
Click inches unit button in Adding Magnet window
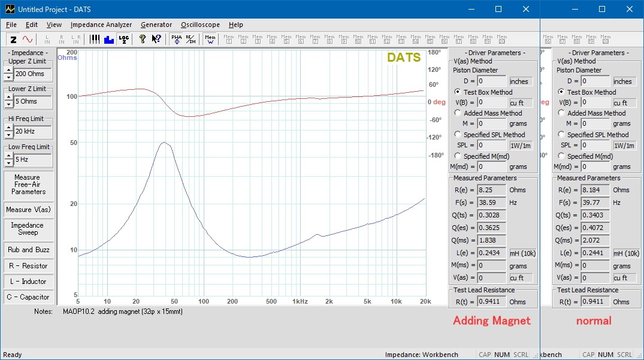pos(521,81)
